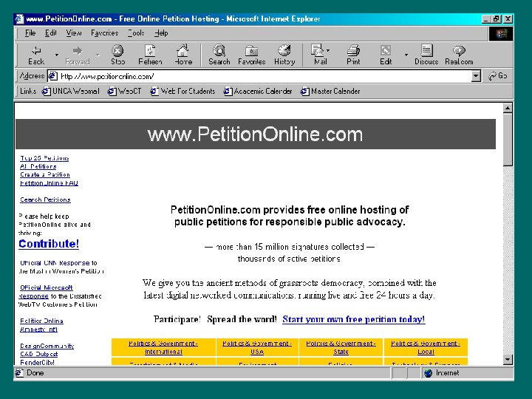Go to Home page icon
This screenshot has width=532, height=399.
tap(183, 55)
